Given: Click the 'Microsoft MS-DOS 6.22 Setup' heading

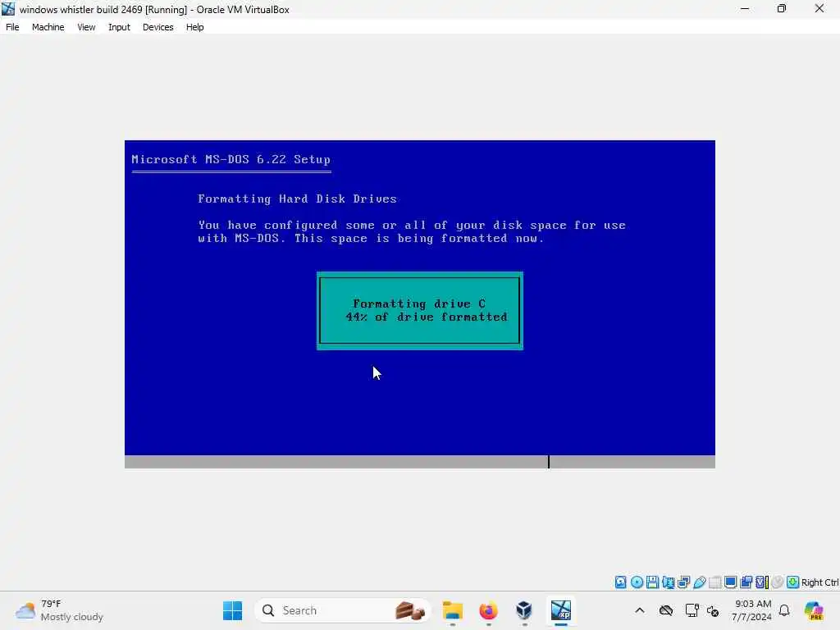Looking at the screenshot, I should (231, 160).
